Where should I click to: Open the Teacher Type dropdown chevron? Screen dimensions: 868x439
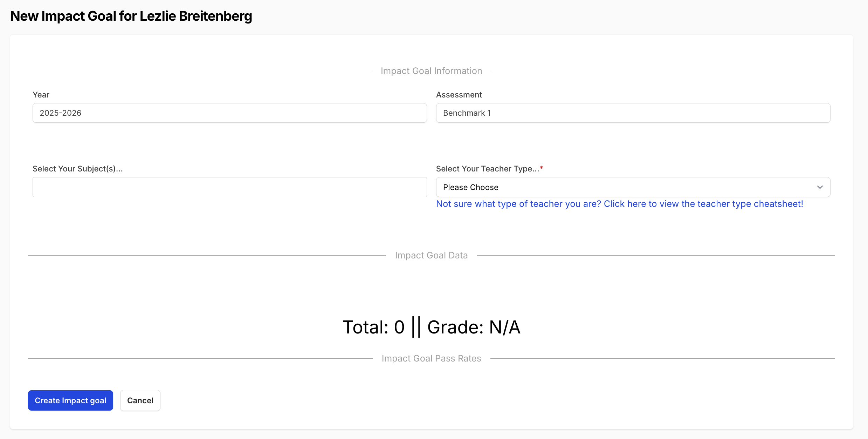[820, 187]
